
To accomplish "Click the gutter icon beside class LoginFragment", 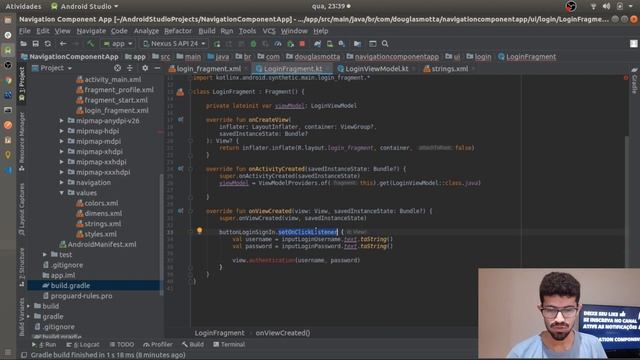I will [180, 92].
